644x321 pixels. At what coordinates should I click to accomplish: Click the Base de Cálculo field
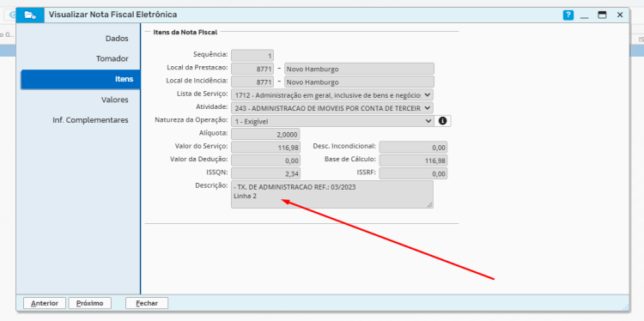coord(413,160)
